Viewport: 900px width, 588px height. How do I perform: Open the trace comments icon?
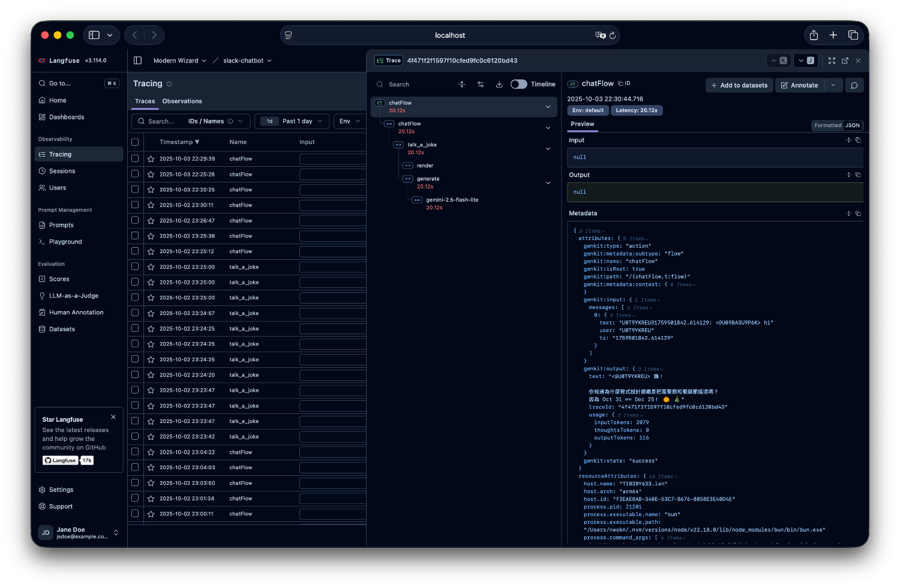pyautogui.click(x=854, y=85)
